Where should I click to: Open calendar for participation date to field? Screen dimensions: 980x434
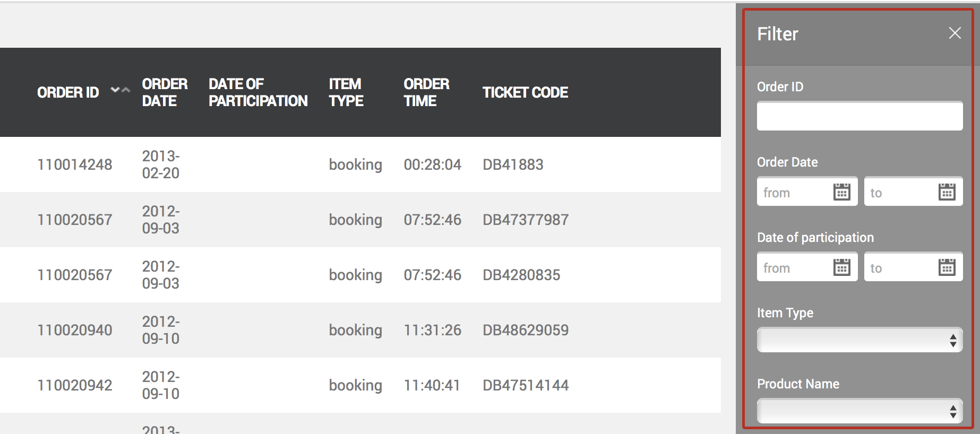point(947,267)
